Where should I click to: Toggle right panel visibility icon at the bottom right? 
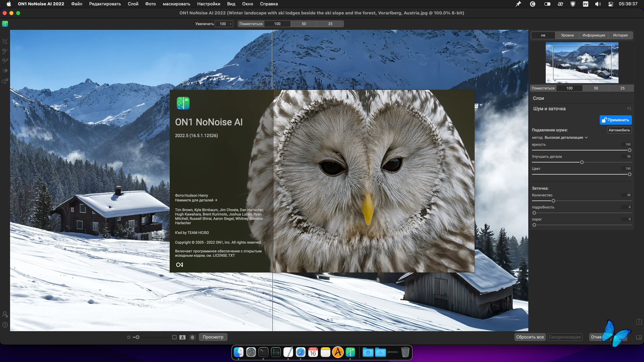[x=639, y=337]
